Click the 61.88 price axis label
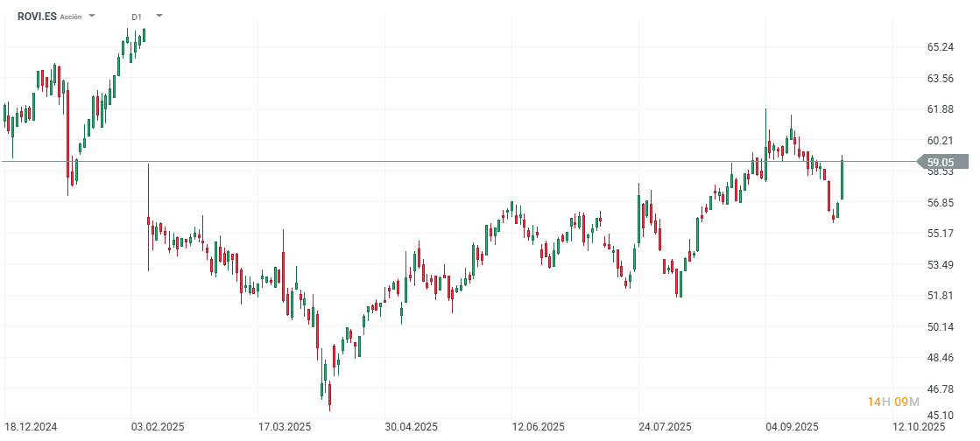 [x=940, y=109]
